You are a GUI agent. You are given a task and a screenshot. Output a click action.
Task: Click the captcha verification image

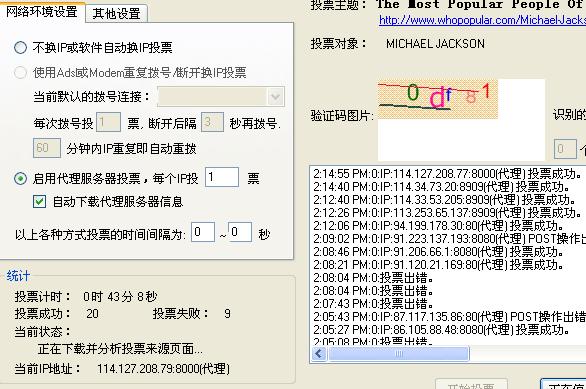[438, 99]
